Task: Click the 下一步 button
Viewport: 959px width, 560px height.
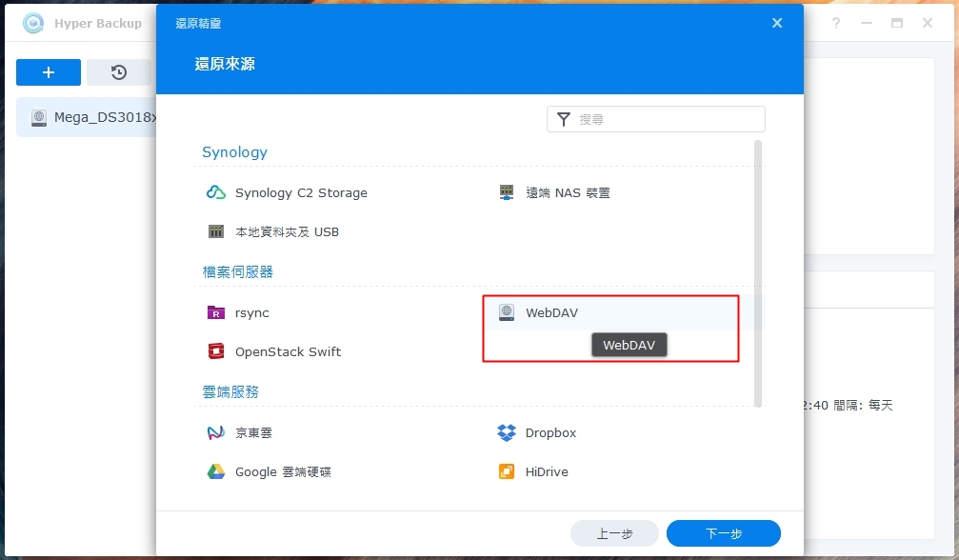Action: (724, 533)
